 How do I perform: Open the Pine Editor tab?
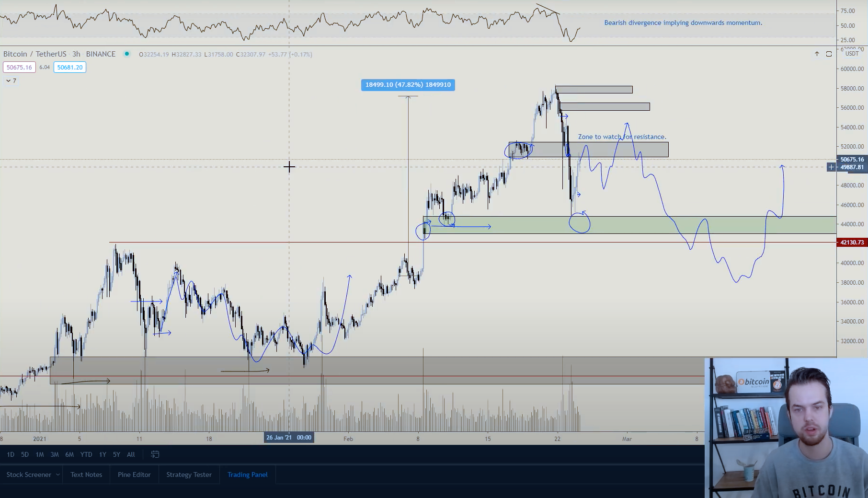[x=134, y=475]
